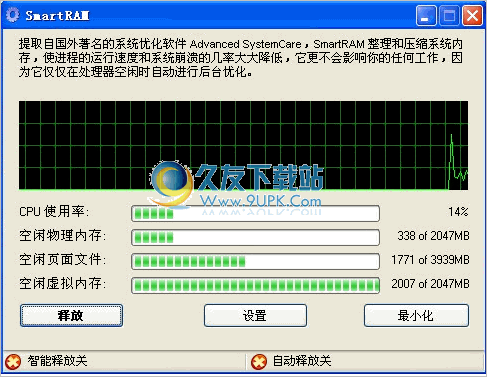
Task: Click the red icon beside 智能释放关
Action: (x=13, y=362)
